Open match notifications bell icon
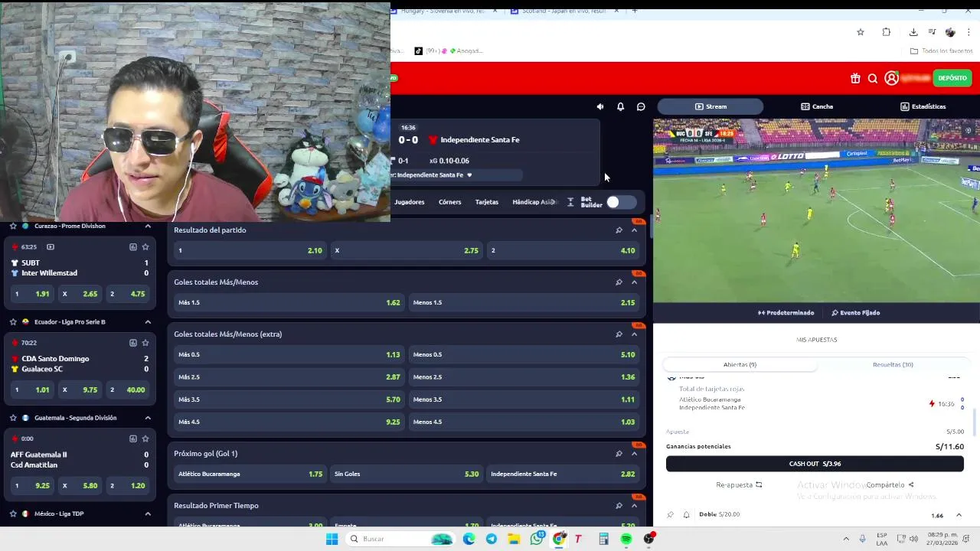Screen dimensions: 980x551 pyautogui.click(x=620, y=106)
